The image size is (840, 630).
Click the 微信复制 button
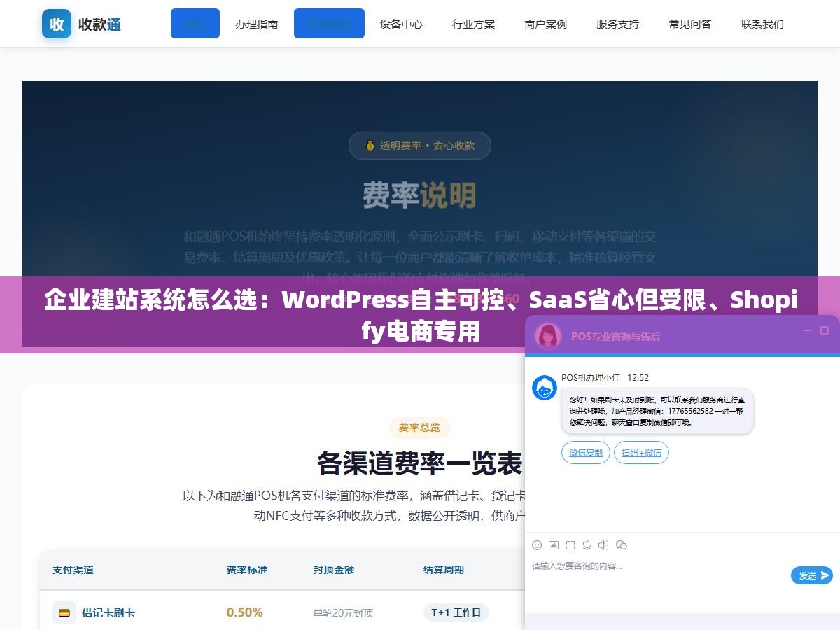(x=586, y=452)
